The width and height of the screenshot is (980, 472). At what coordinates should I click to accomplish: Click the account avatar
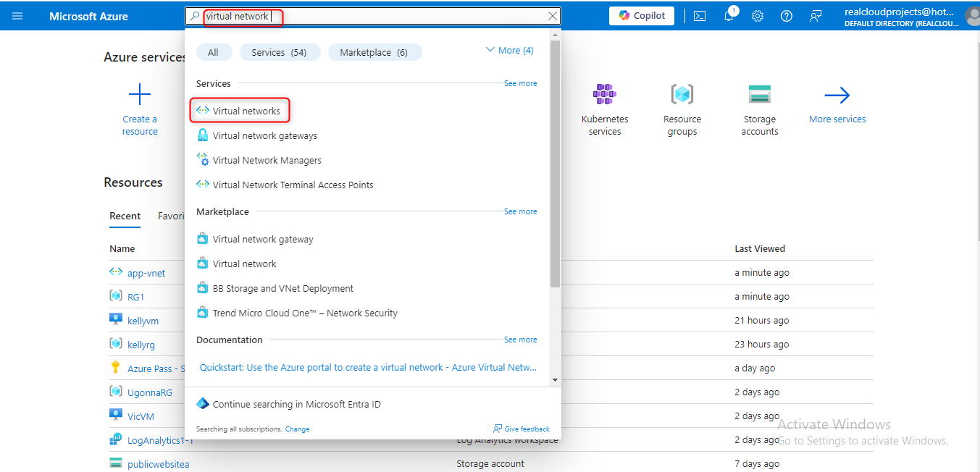[973, 16]
